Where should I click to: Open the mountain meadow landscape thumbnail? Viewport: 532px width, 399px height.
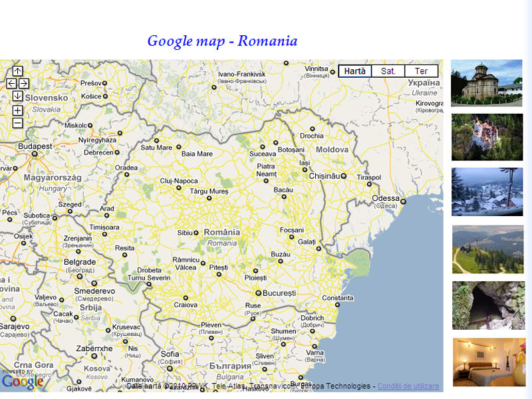coord(488,249)
